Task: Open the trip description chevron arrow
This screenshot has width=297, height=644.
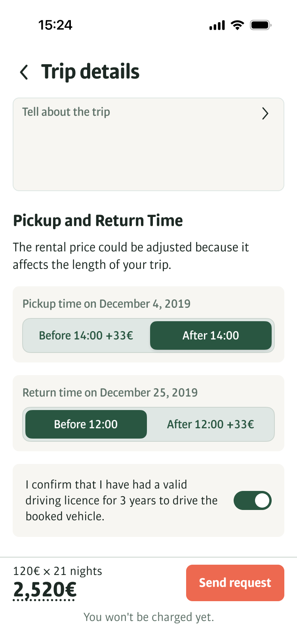Action: 265,114
